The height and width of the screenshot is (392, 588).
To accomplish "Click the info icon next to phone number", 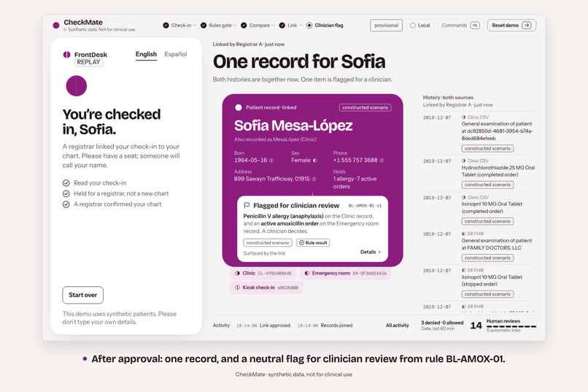I will coord(382,161).
